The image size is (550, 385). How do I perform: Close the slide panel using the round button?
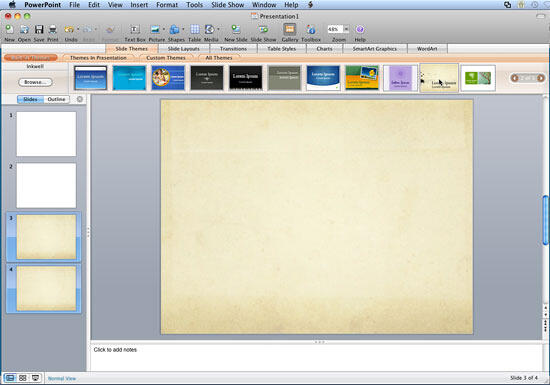[80, 99]
